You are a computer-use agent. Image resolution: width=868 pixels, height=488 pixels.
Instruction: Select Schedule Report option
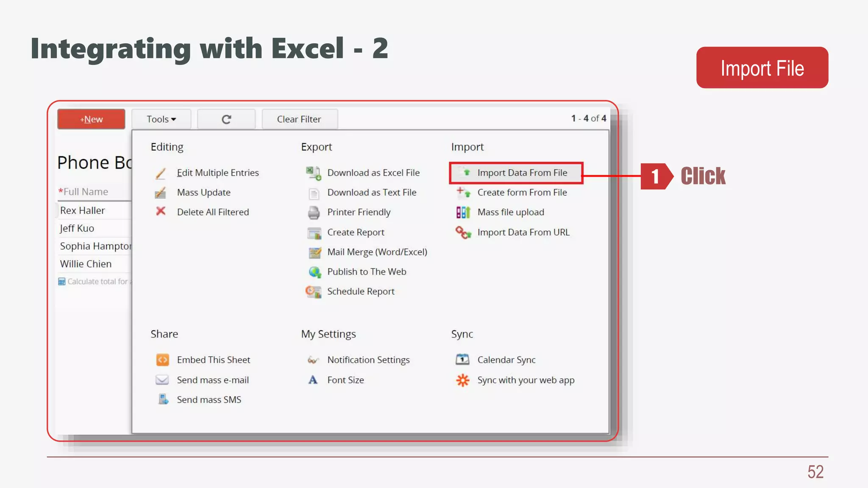pyautogui.click(x=361, y=291)
